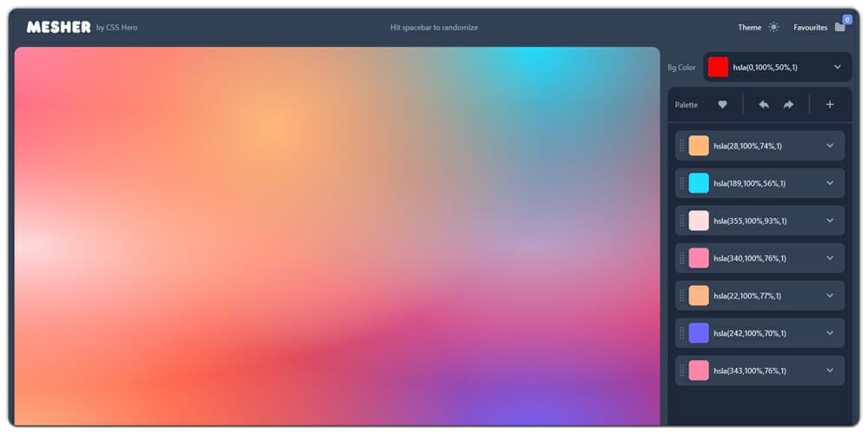Click the red Bg Color swatch
Screen dimensions: 868x434
click(718, 67)
